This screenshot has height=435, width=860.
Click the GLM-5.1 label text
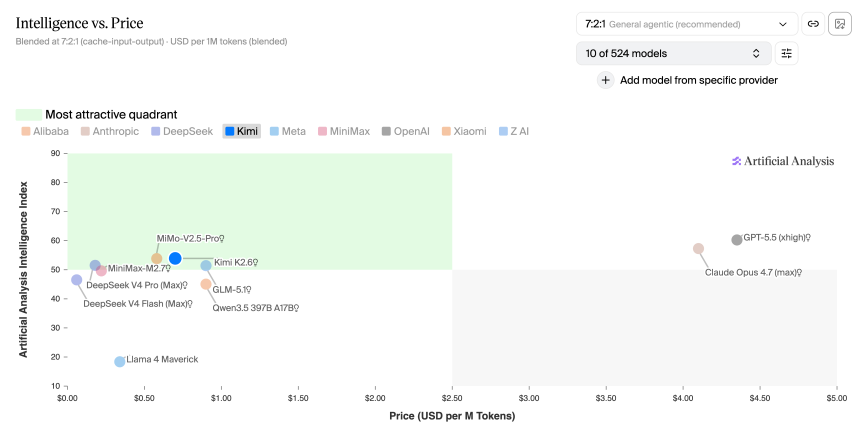coord(232,290)
